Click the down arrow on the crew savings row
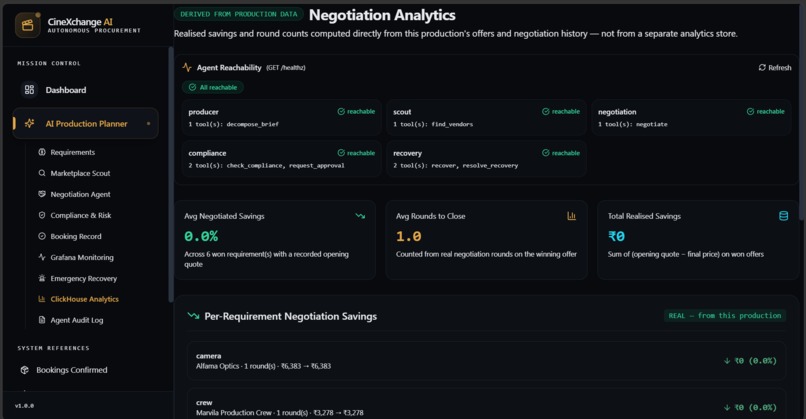This screenshot has width=806, height=419. pyautogui.click(x=727, y=407)
